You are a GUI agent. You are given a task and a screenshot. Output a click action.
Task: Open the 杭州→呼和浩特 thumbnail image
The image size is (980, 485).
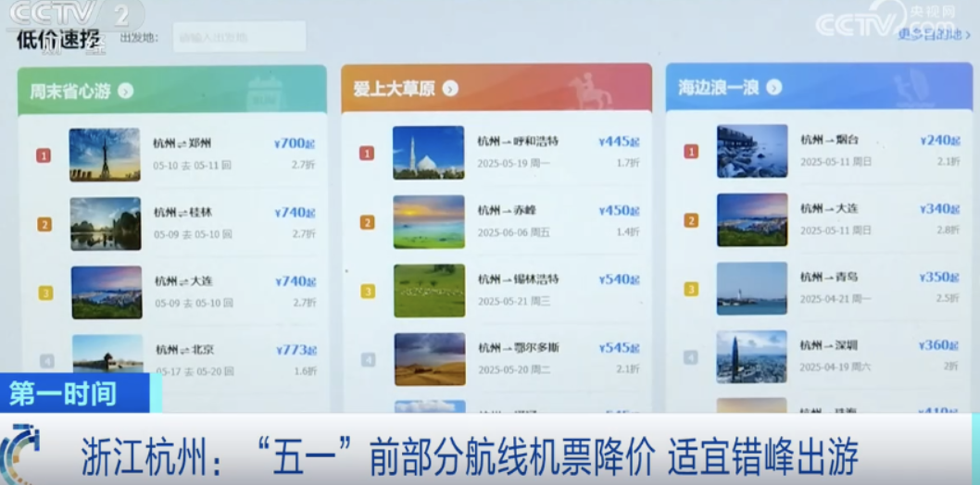(428, 153)
